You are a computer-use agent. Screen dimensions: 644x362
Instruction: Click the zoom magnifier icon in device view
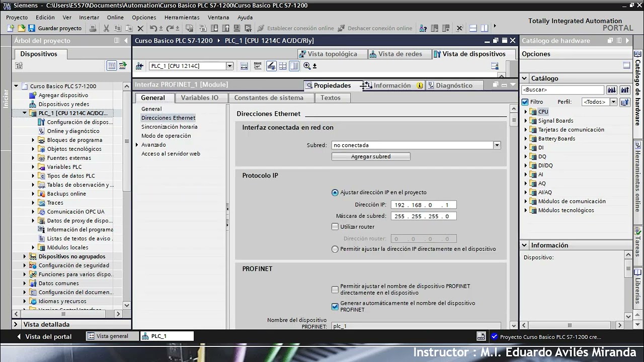[307, 66]
